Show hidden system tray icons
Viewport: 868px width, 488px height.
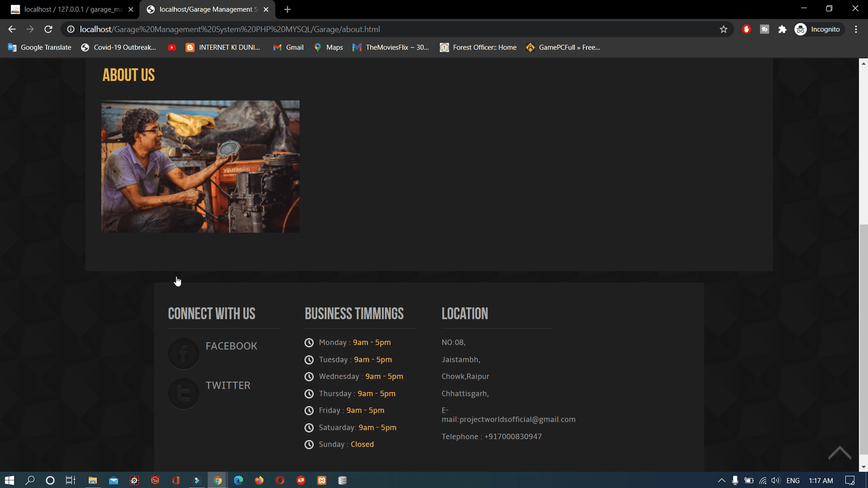click(721, 480)
